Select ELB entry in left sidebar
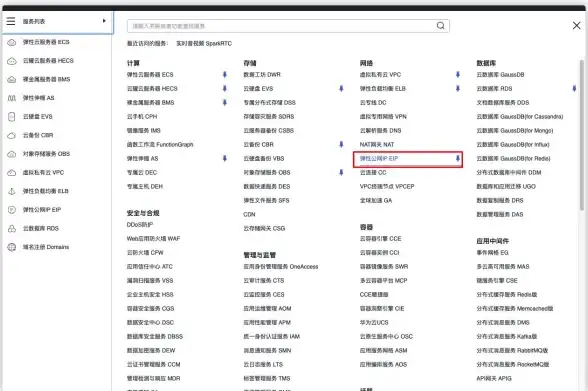Image resolution: width=588 pixels, height=391 pixels. coord(45,191)
